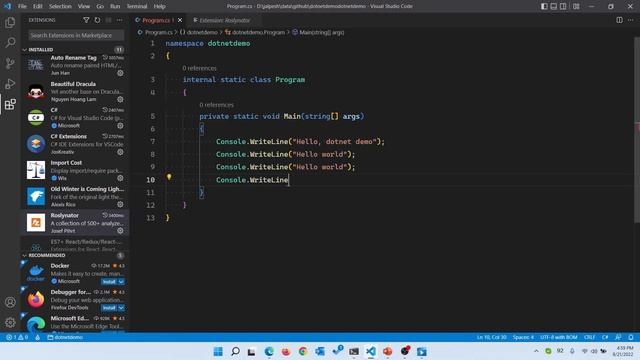
Task: Open Google Chrome from taskbar
Action: click(303, 351)
